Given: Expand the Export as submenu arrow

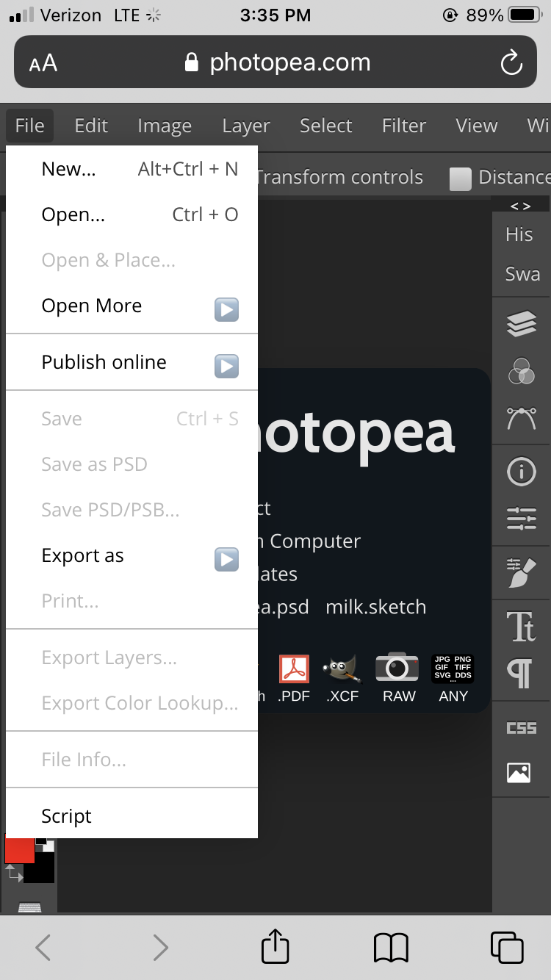Looking at the screenshot, I should 226,559.
